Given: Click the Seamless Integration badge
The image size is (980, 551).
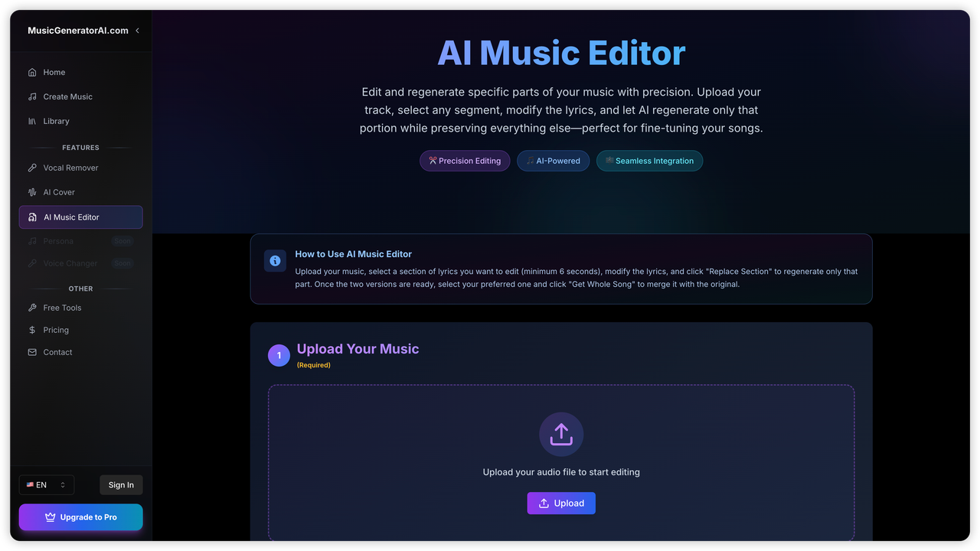Looking at the screenshot, I should pyautogui.click(x=649, y=161).
